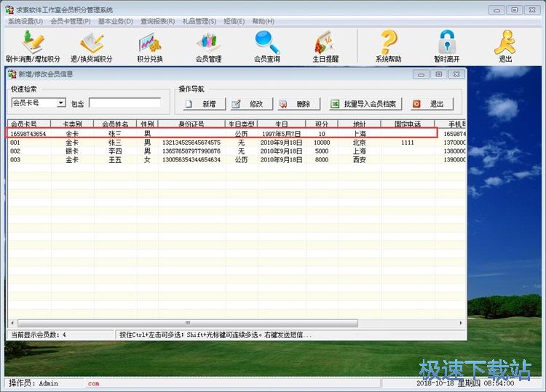This screenshot has height=392, width=546.
Task: Minimize the 新增/修改会员信息 window
Action: (x=421, y=74)
